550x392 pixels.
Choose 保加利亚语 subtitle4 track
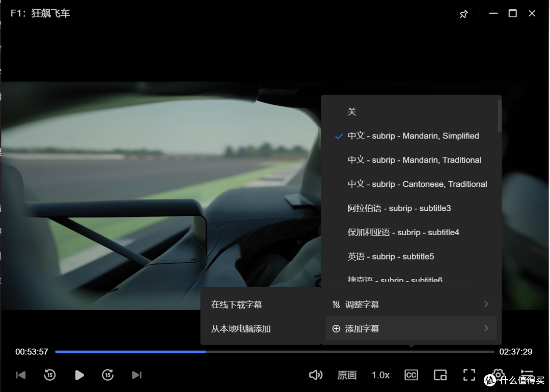(x=411, y=233)
